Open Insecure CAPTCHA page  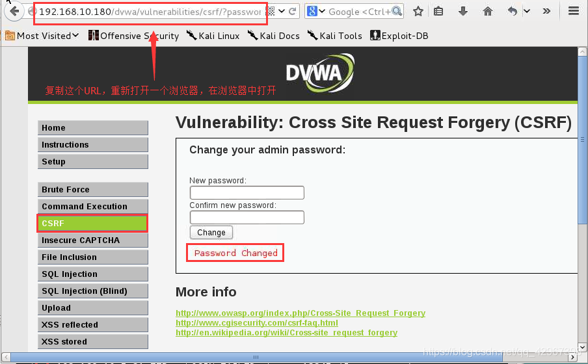(92, 240)
